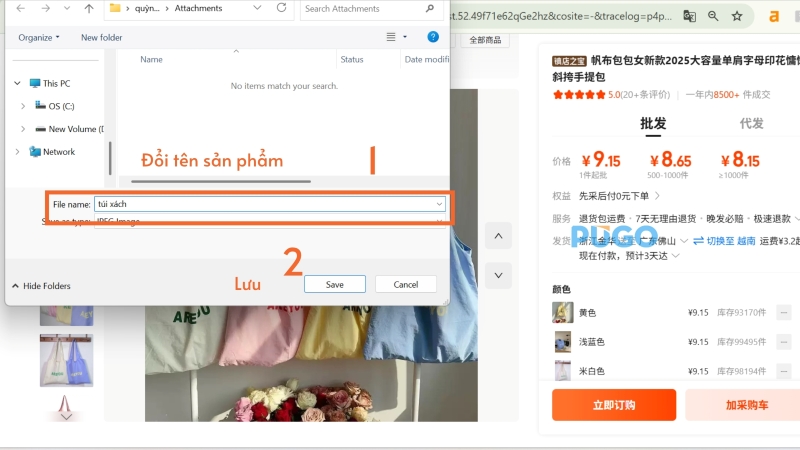This screenshot has height=450, width=800.
Task: Select 黄色 color swatch
Action: 562,312
